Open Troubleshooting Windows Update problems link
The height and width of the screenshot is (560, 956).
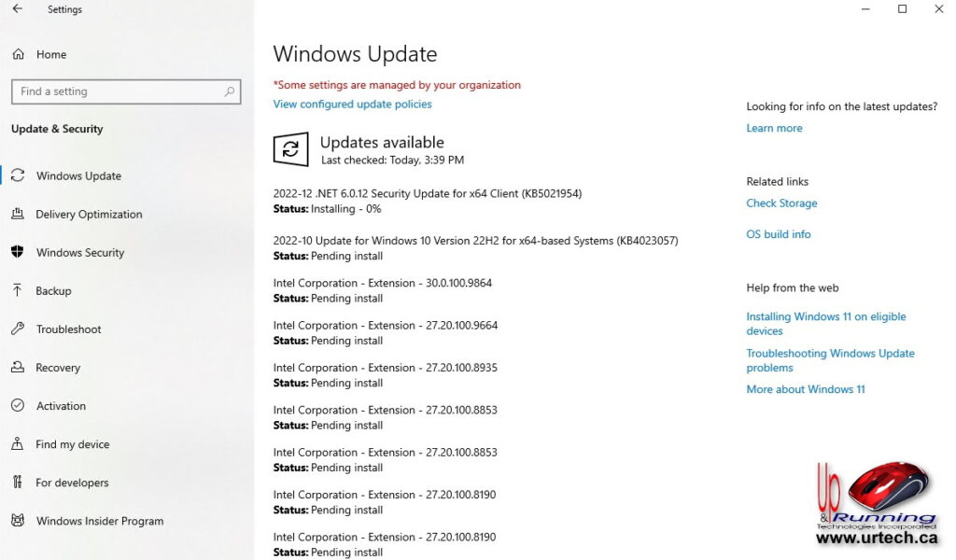829,360
